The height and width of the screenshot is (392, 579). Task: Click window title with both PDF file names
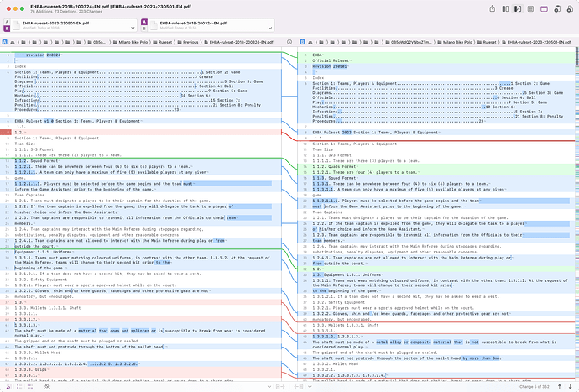[111, 7]
